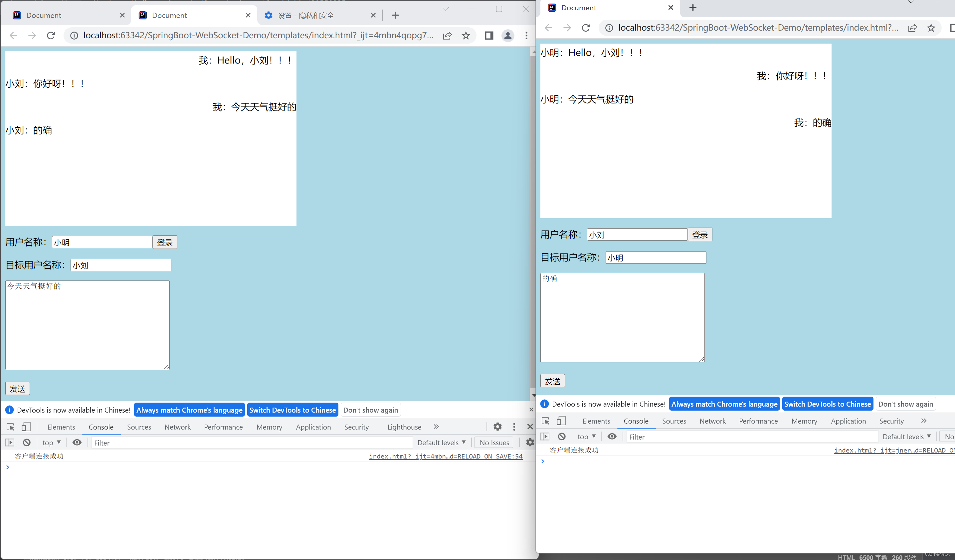955x560 pixels.
Task: Click the message textarea containing 今天天气挺好的
Action: (x=88, y=325)
